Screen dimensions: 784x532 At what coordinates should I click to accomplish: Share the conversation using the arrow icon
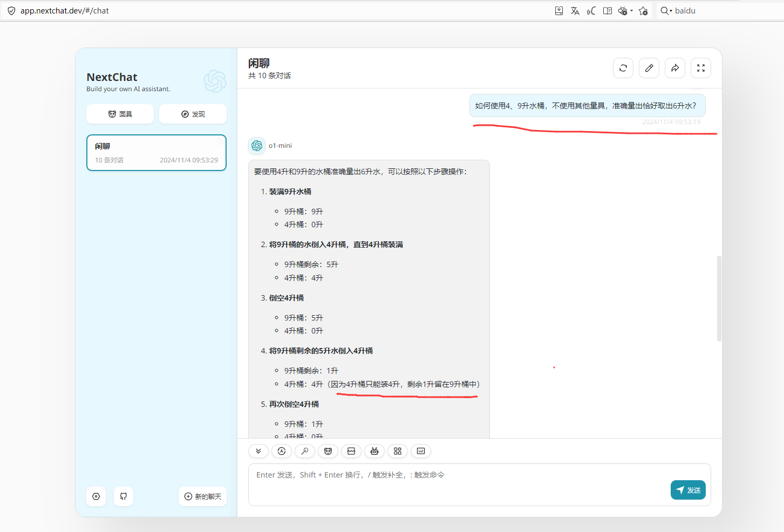tap(675, 68)
